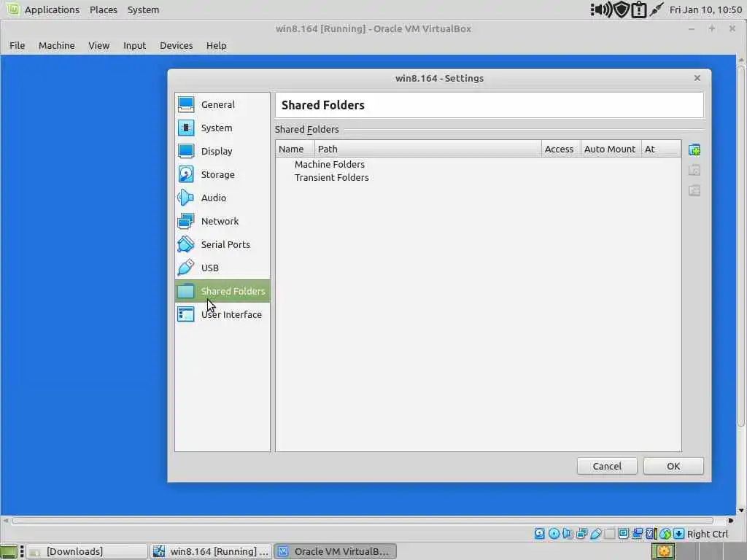Screen dimensions: 747x560
Task: Switch to Oracle VM VirtualBox taskbar entry
Action: pos(335,551)
